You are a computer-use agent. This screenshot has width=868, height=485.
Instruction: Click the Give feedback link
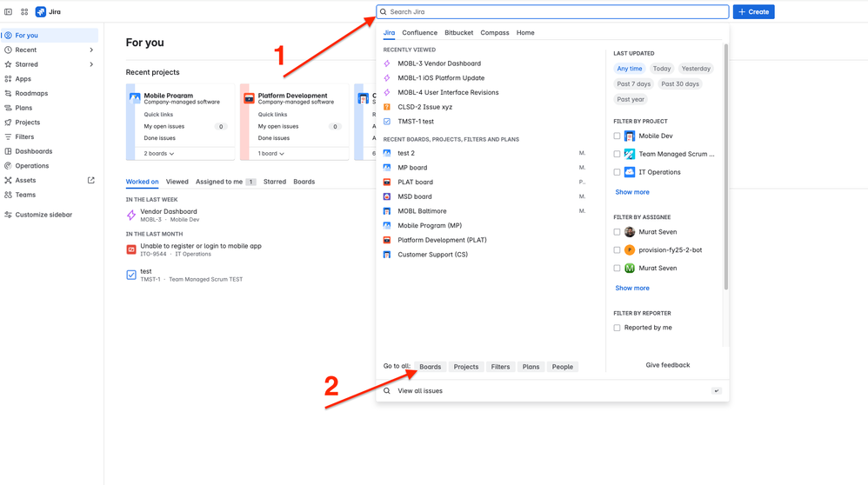coord(668,365)
